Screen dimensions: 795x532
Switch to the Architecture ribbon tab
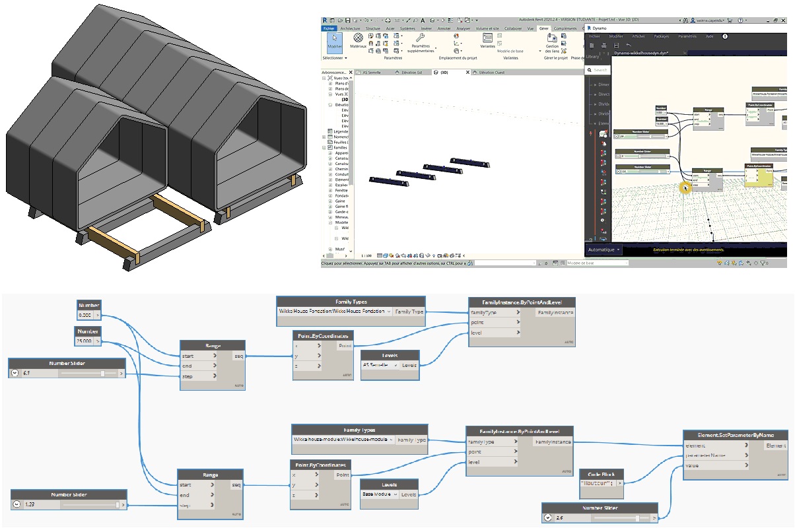click(349, 28)
